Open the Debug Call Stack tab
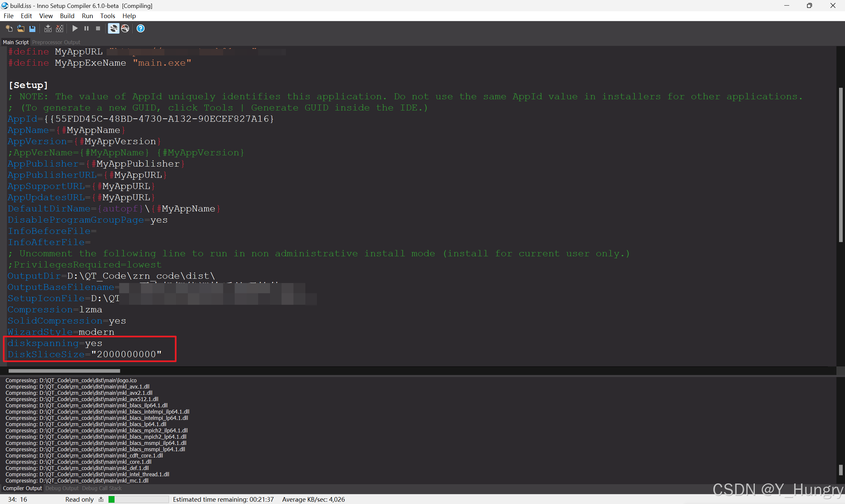The image size is (845, 504). point(102,488)
